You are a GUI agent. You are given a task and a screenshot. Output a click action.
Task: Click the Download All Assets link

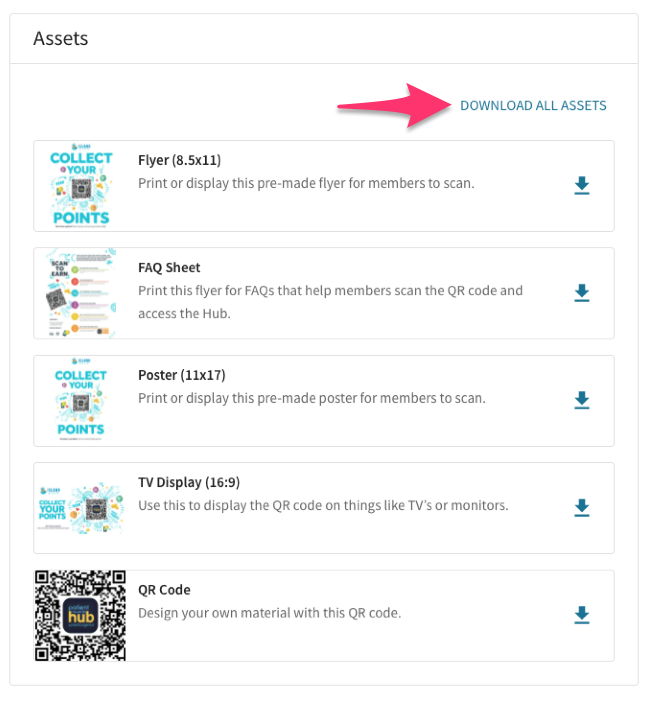click(x=533, y=106)
